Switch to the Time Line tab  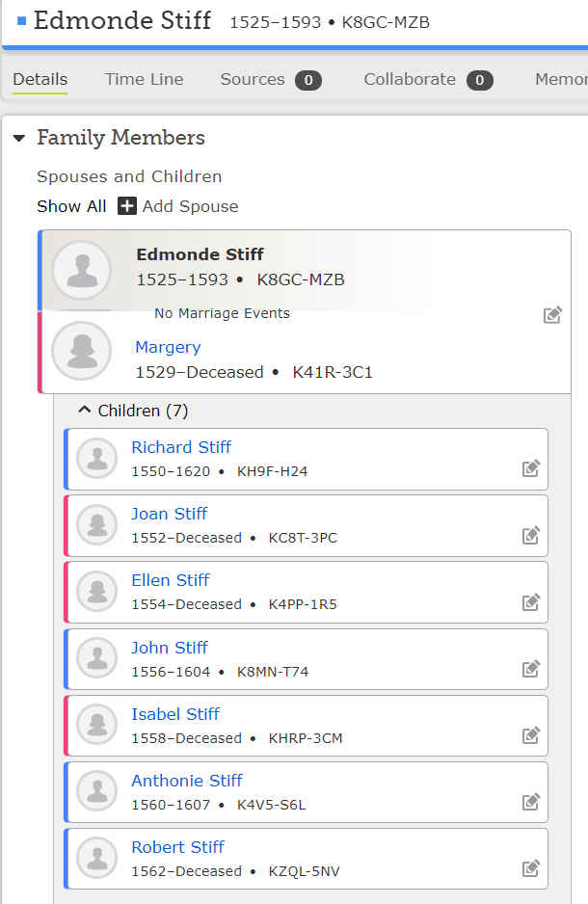(x=144, y=80)
